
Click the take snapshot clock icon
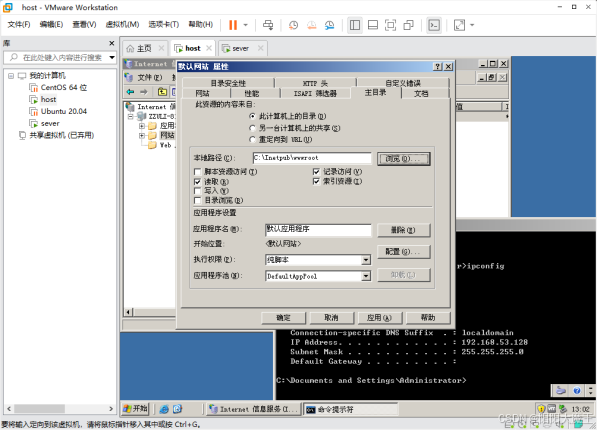coord(293,25)
